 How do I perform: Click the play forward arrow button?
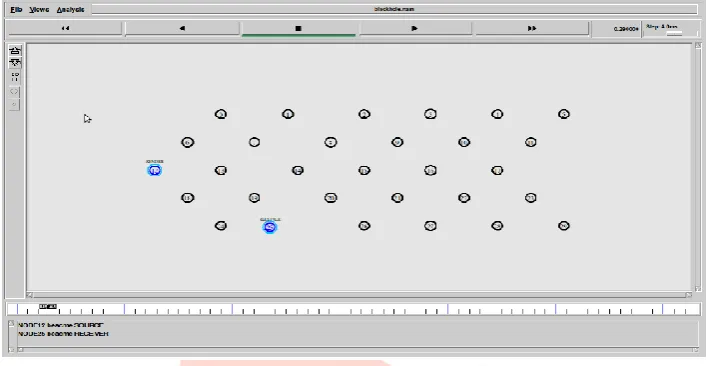click(415, 28)
